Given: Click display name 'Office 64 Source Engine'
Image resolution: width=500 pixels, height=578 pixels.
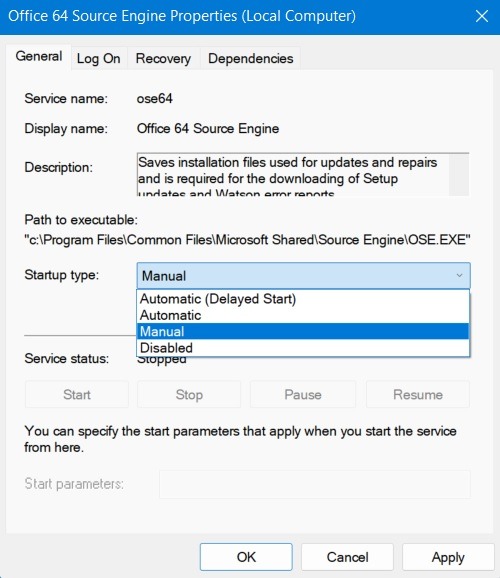Looking at the screenshot, I should click(x=208, y=129).
